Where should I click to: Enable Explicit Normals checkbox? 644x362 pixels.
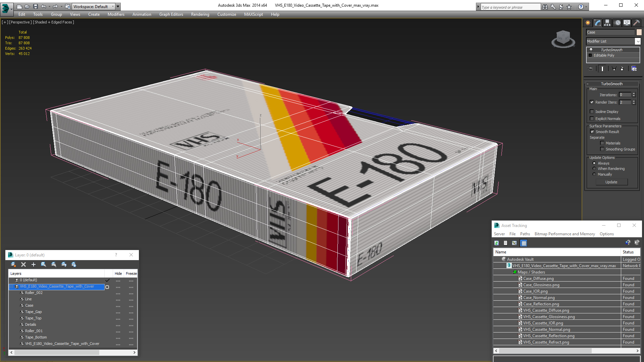pyautogui.click(x=592, y=119)
